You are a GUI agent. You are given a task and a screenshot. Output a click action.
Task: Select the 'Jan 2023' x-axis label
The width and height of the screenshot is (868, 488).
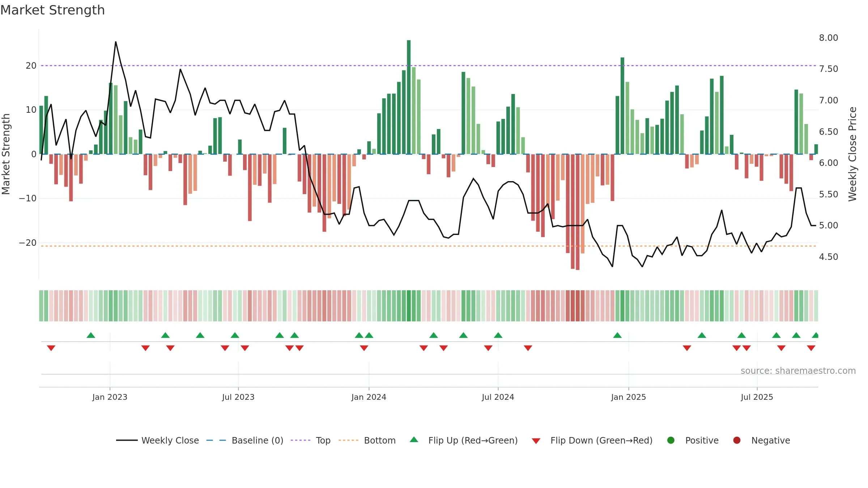pos(110,397)
